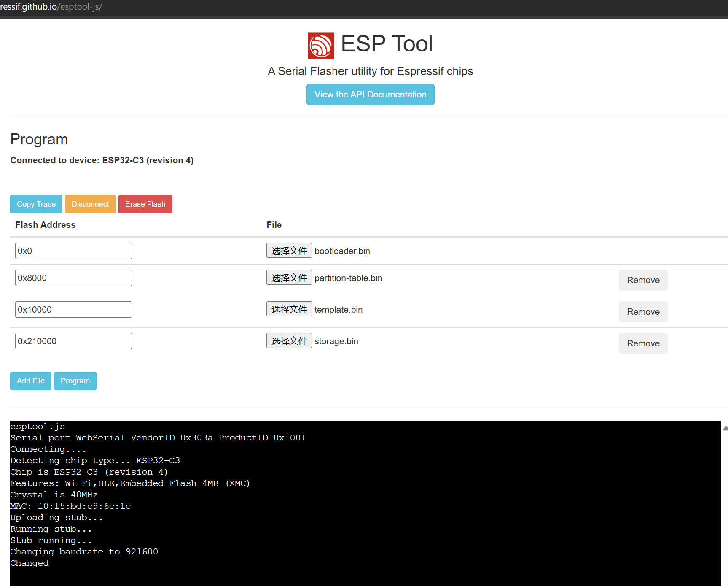
Task: Click the Changing baudrate to 921600 line
Action: coord(84,551)
